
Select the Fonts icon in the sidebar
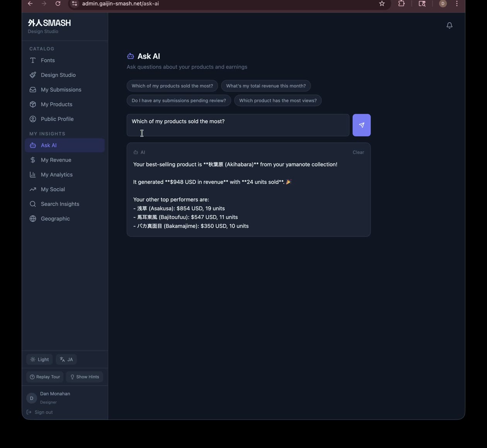33,60
